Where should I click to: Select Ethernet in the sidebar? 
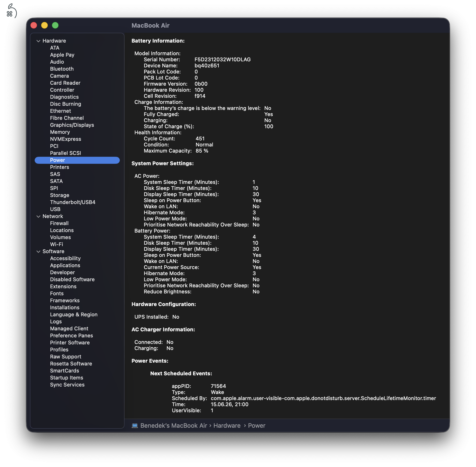point(60,111)
